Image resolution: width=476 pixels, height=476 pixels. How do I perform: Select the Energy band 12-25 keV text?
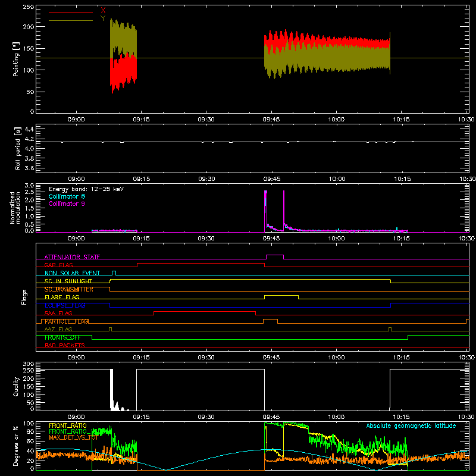tap(86, 189)
